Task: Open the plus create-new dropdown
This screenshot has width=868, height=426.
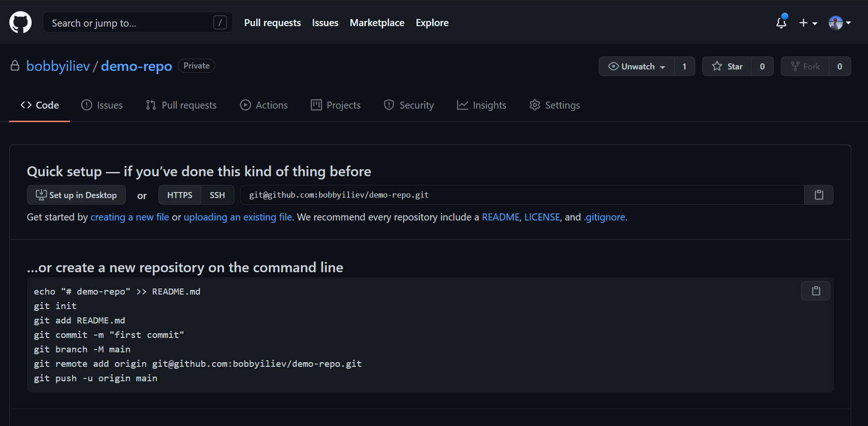Action: [x=808, y=23]
